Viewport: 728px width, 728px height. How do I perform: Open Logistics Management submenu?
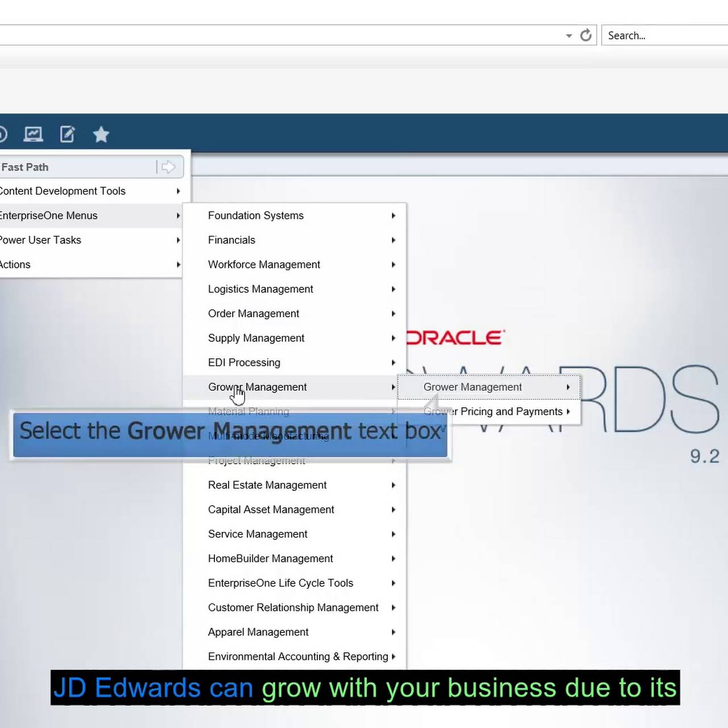[x=295, y=289]
